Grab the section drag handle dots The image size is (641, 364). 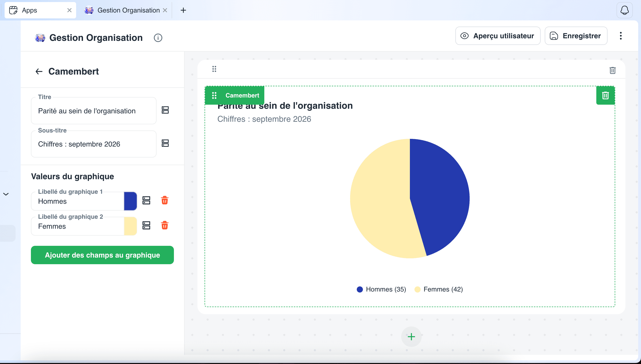tap(214, 69)
